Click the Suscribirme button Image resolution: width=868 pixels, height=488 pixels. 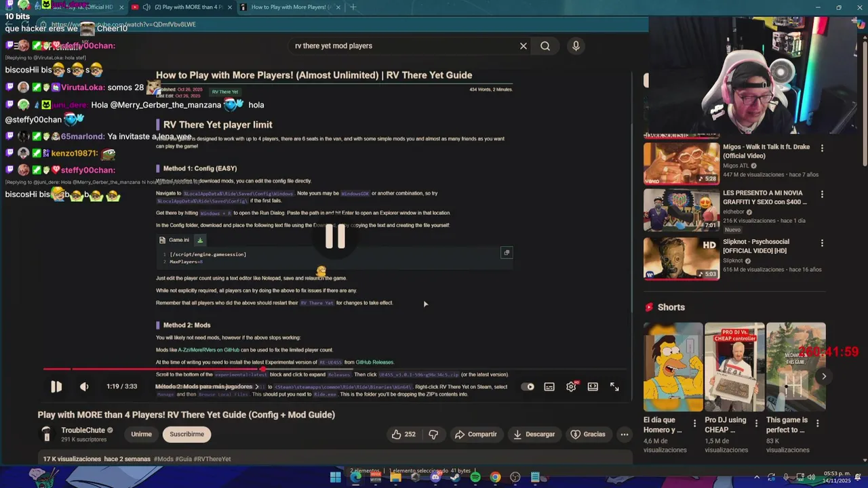186,434
